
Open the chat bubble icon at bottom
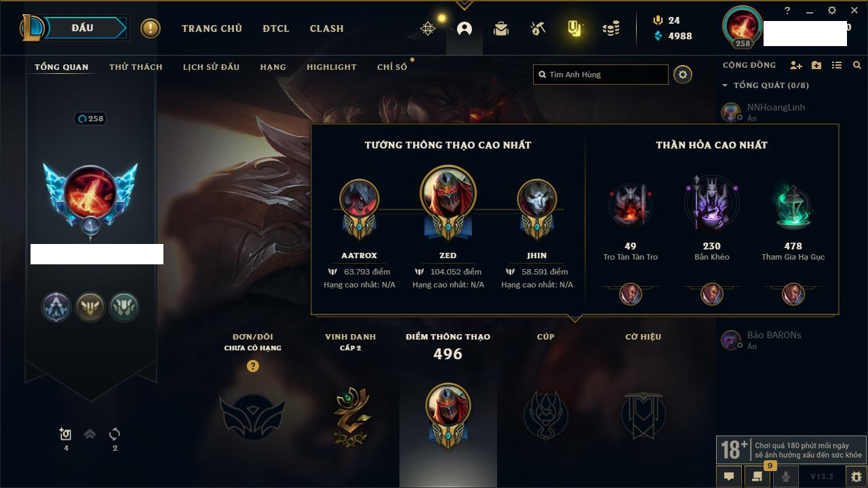coord(729,476)
